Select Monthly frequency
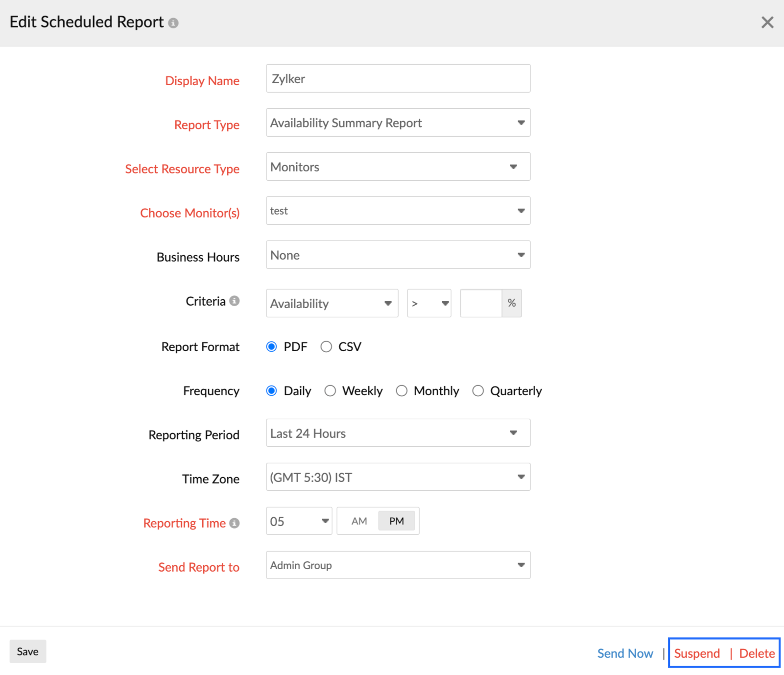The width and height of the screenshot is (784, 675). click(x=402, y=390)
